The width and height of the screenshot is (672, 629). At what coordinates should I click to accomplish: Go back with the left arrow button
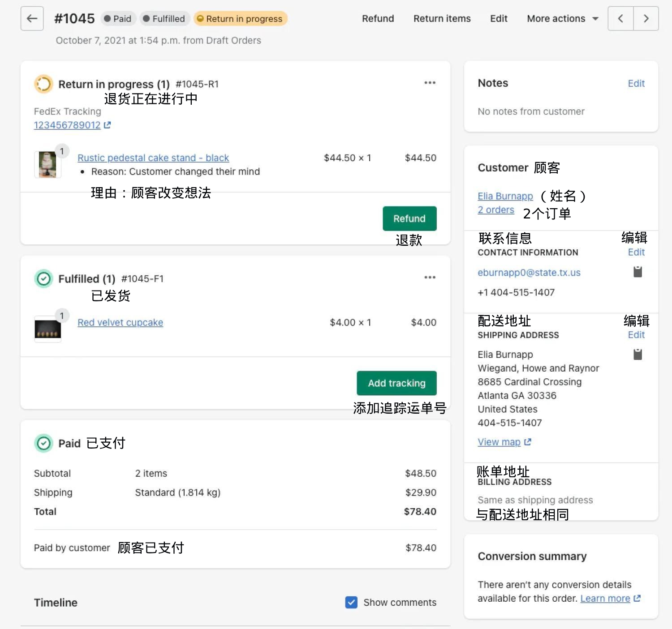32,18
